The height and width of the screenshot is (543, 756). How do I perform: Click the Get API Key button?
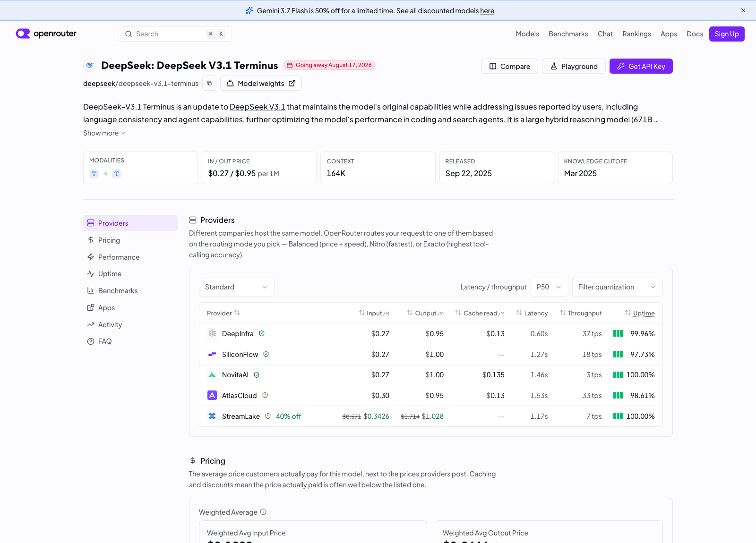pyautogui.click(x=641, y=66)
